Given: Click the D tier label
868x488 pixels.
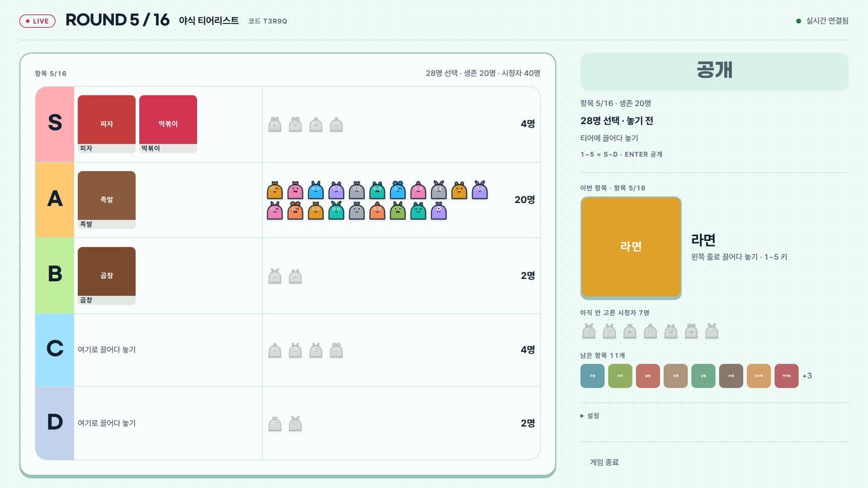Looking at the screenshot, I should 55,423.
